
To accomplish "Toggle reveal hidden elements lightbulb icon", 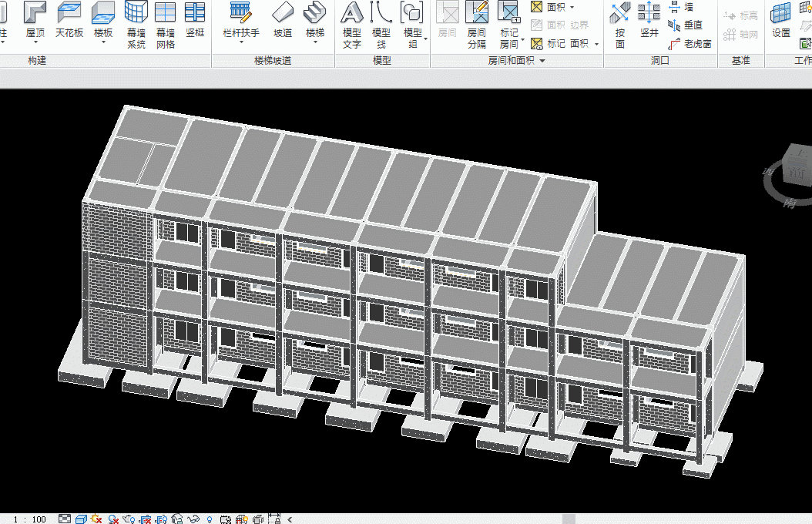I will point(210,519).
